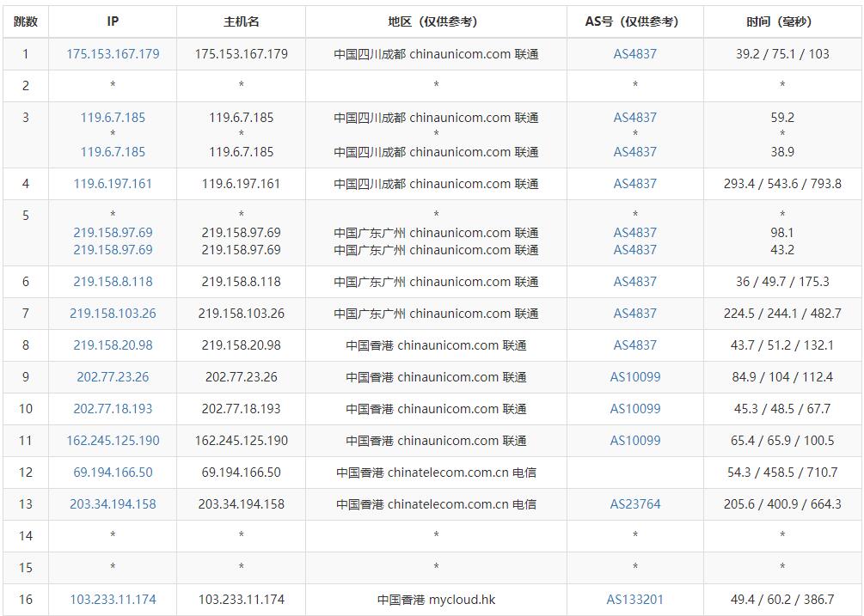Open IP link 175.153.167.179
Screen dimensions: 864x616
click(113, 54)
